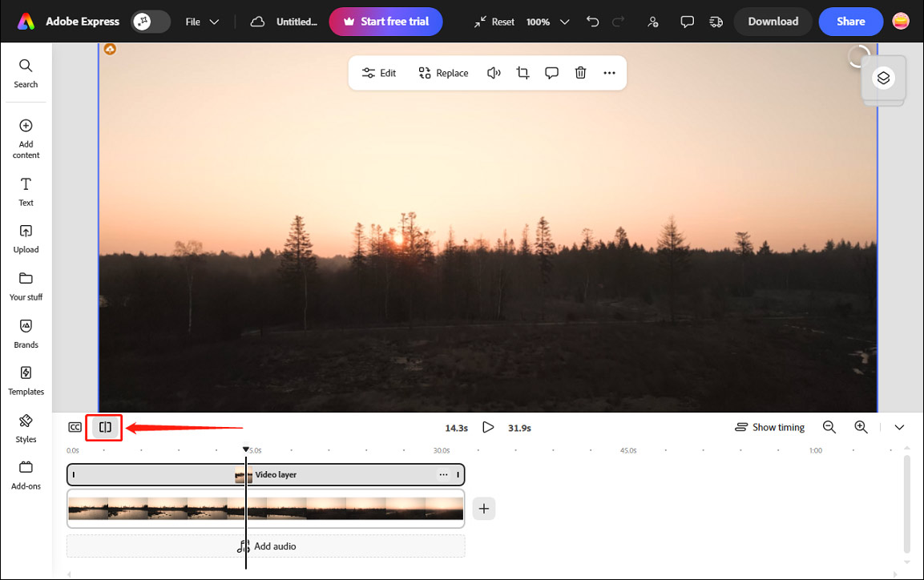The image size is (924, 580).
Task: Open the user profile avatar
Action: coord(901,22)
